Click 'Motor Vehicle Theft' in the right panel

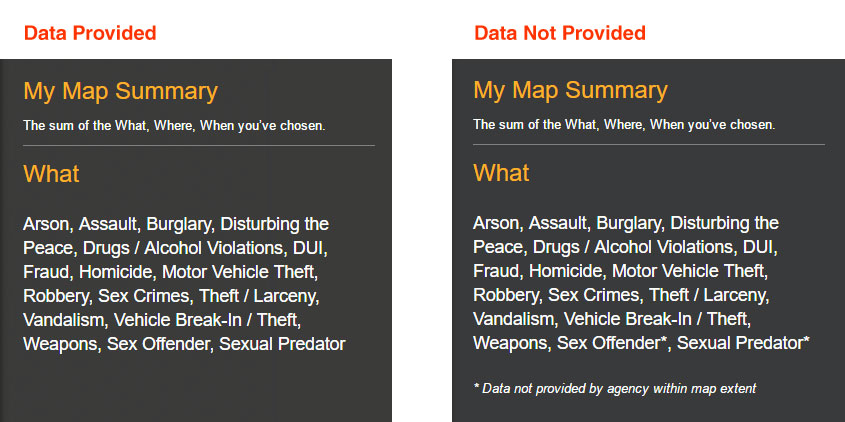[689, 271]
